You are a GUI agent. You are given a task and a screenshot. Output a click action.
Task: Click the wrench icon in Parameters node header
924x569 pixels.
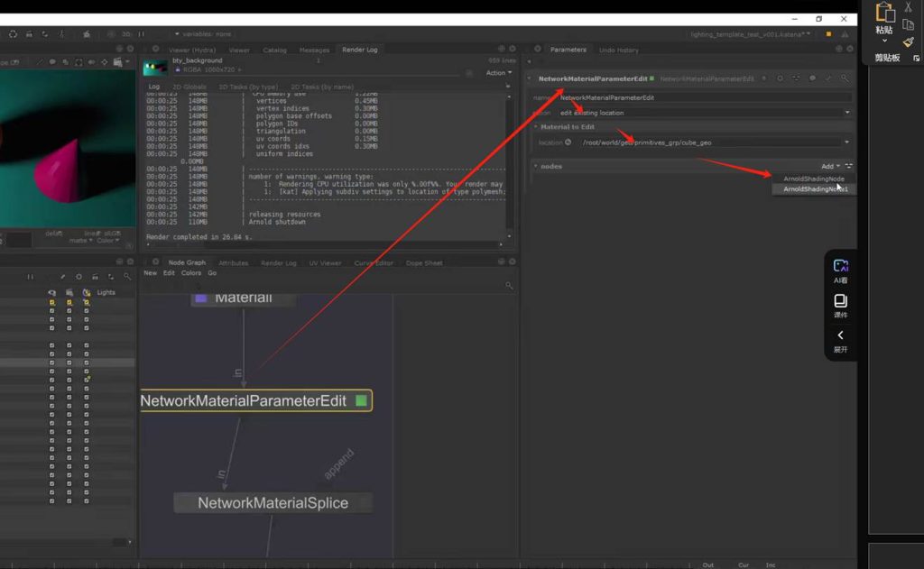[x=828, y=78]
